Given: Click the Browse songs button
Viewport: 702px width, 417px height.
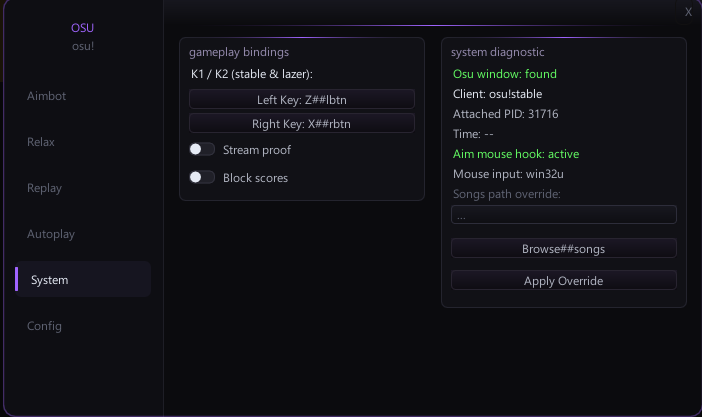Looking at the screenshot, I should (564, 249).
